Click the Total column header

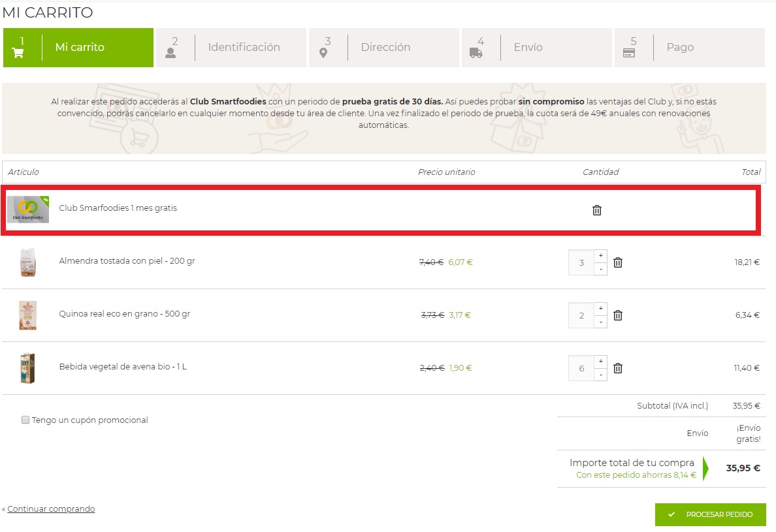coord(751,172)
